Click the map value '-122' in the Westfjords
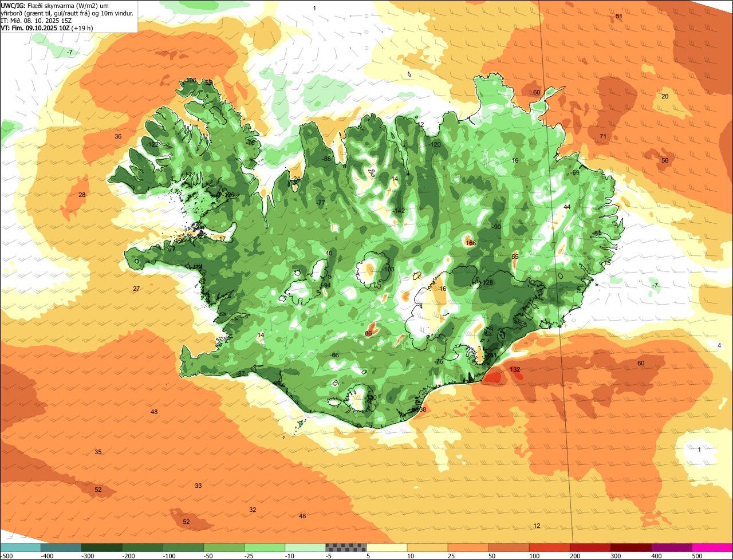This screenshot has width=733, height=560. (x=152, y=144)
